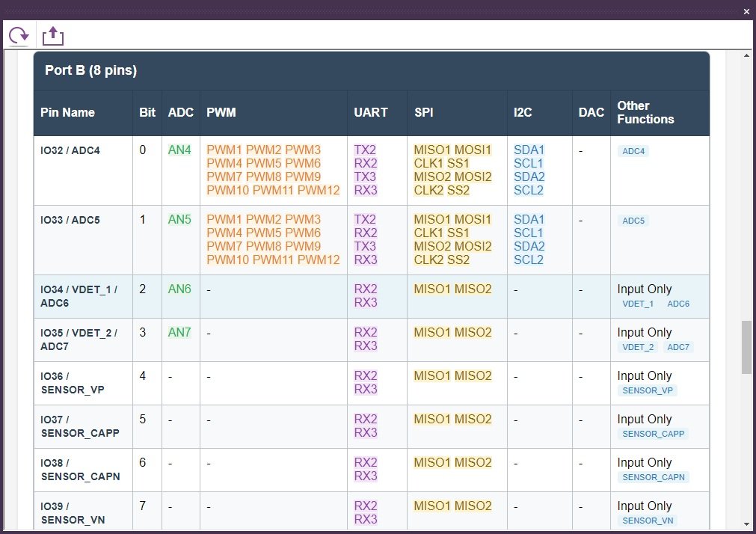The height and width of the screenshot is (534, 756).
Task: Click the Pin Name column header
Action: click(x=68, y=112)
